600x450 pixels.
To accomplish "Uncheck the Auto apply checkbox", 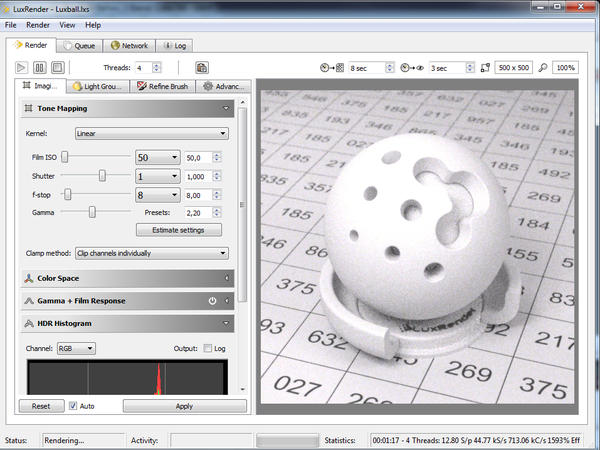I will pos(73,406).
